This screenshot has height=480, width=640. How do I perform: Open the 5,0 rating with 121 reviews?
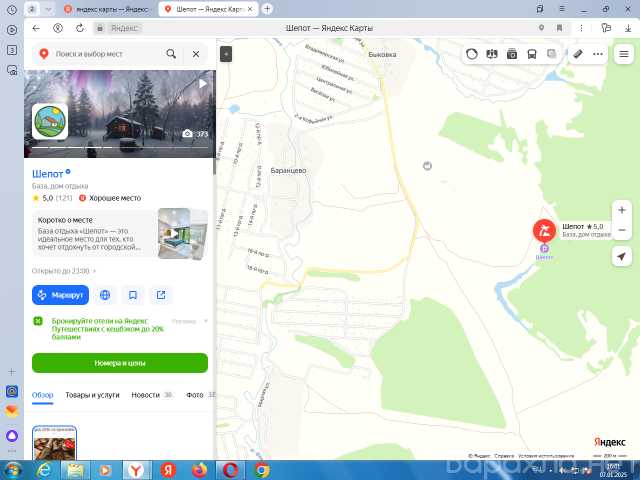tap(52, 198)
